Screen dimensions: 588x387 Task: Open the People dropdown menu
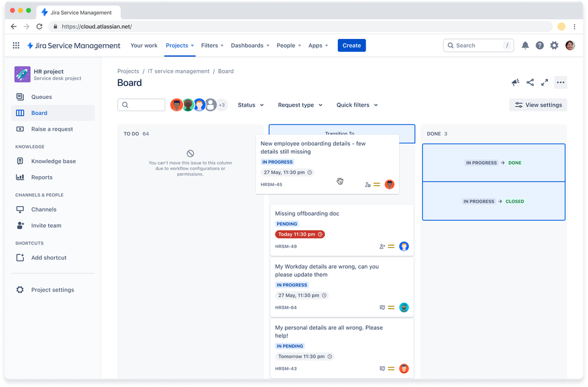(289, 45)
